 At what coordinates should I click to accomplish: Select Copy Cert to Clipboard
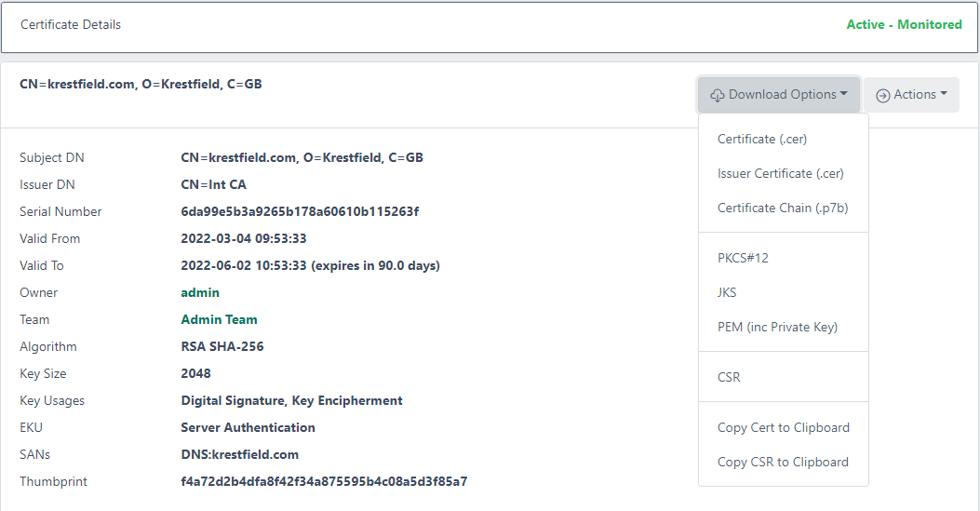pyautogui.click(x=783, y=427)
